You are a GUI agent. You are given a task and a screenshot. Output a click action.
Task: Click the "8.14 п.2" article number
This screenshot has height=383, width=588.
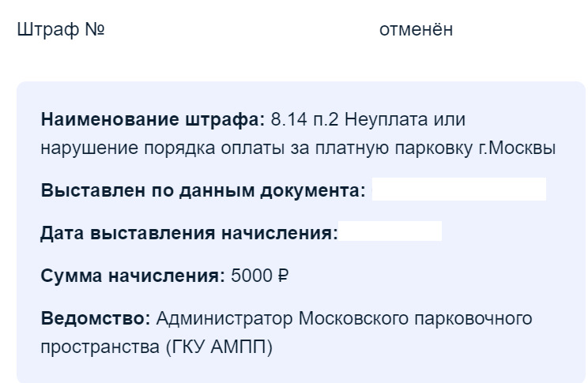[304, 120]
